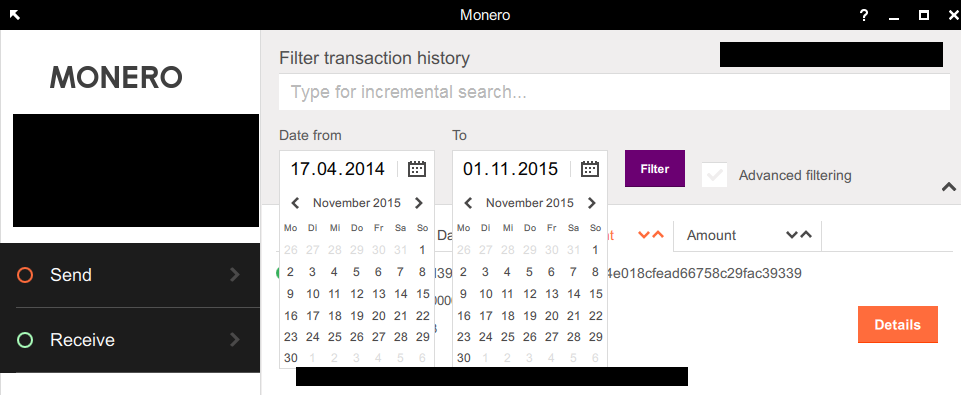Sort by the orange ascending arrow

658,235
